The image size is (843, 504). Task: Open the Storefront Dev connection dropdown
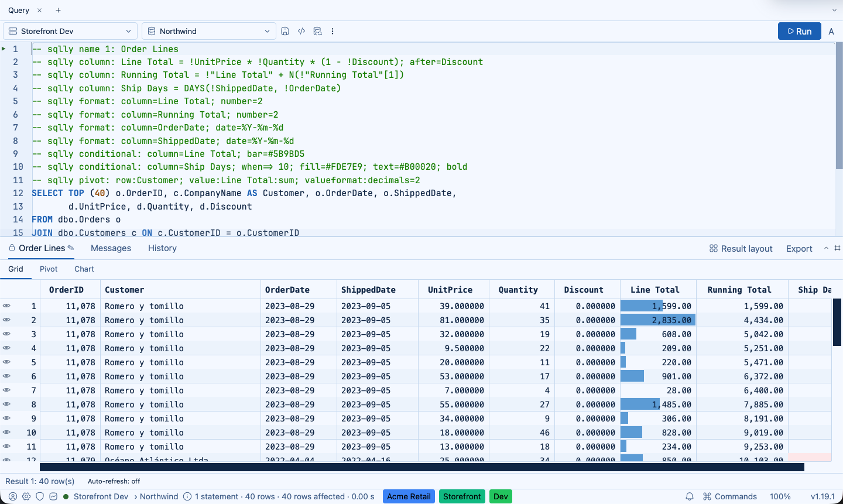click(x=70, y=31)
